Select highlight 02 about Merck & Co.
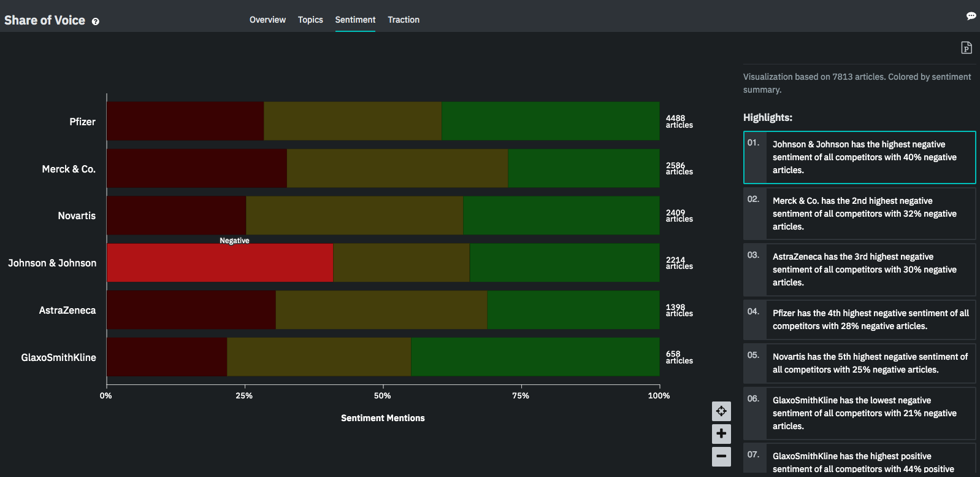This screenshot has height=477, width=980. 859,214
